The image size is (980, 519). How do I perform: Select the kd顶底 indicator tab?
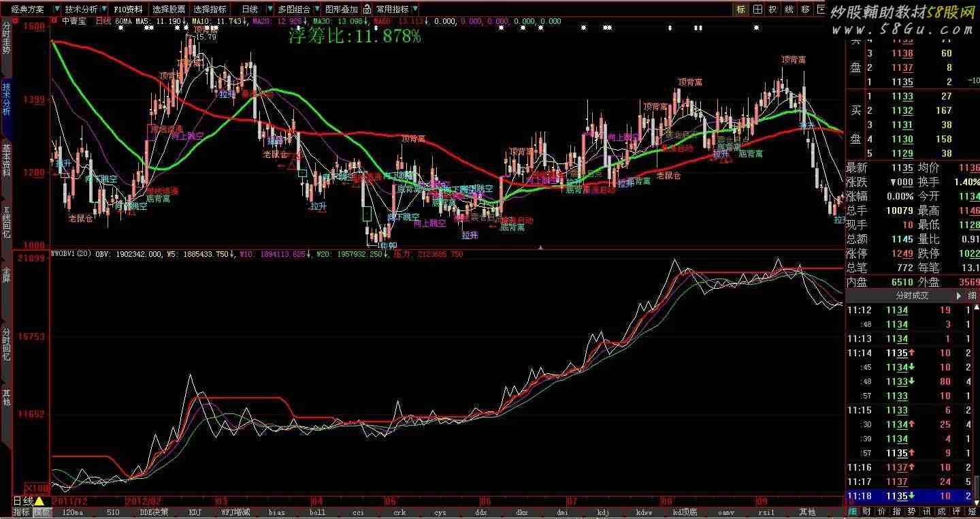pos(685,513)
